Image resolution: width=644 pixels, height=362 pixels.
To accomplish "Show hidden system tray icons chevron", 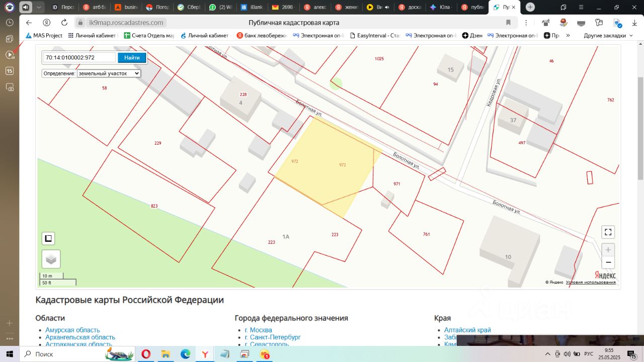I will (x=549, y=354).
